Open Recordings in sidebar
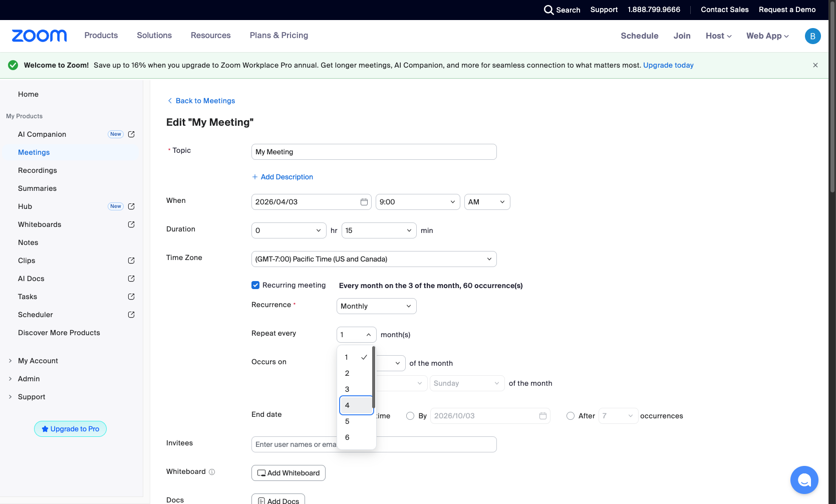The width and height of the screenshot is (836, 504). 38,170
